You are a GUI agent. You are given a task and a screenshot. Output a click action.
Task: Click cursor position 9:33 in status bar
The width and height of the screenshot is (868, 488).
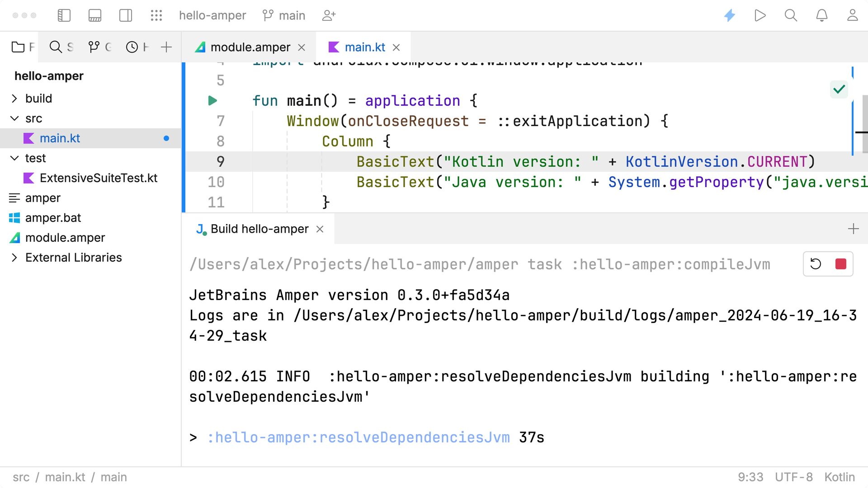(750, 477)
